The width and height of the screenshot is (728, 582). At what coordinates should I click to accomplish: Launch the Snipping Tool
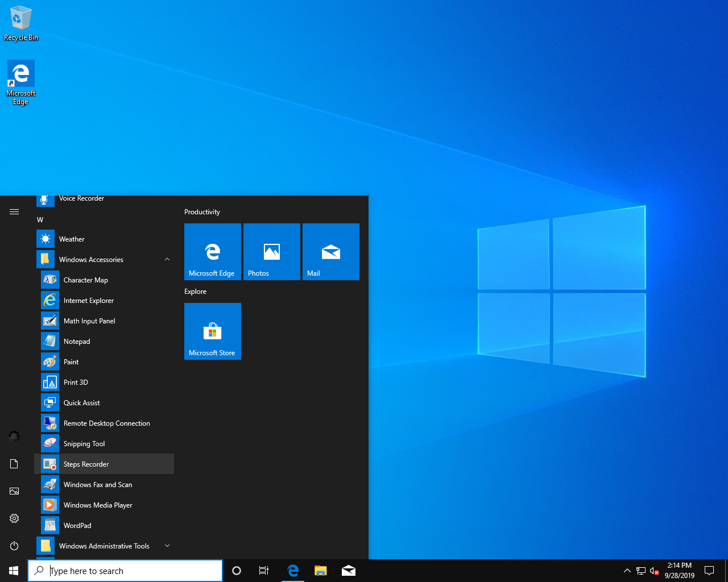point(104,444)
